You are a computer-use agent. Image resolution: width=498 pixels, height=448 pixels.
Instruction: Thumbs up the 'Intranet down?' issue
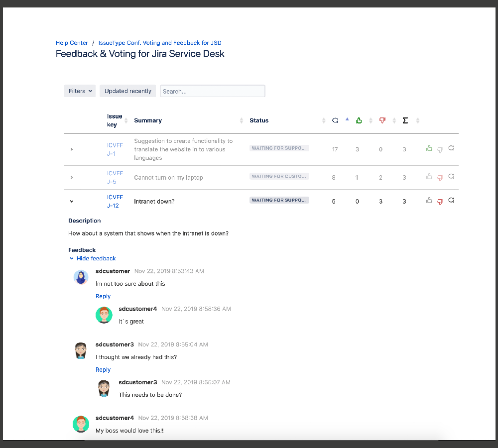pyautogui.click(x=429, y=200)
